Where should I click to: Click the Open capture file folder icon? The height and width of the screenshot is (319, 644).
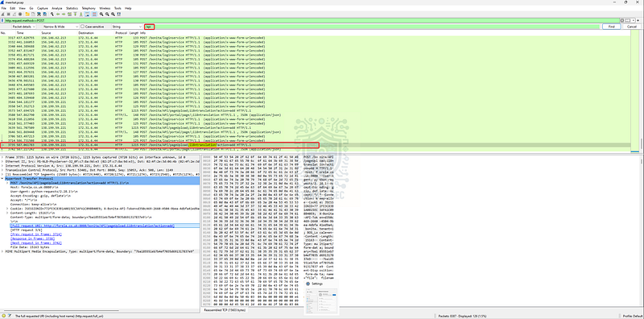tap(27, 14)
